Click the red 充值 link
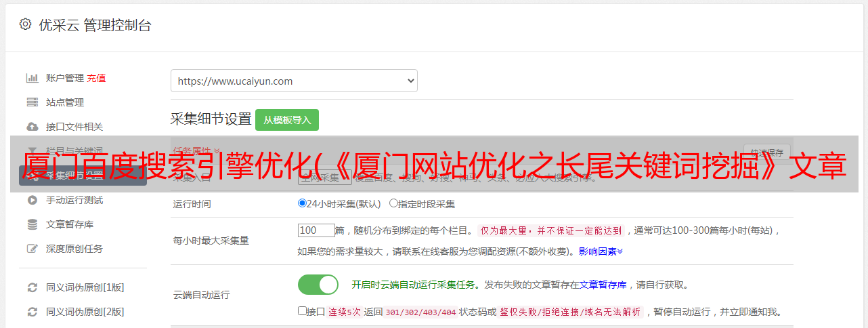Viewport: 868px width, 328px height. pyautogui.click(x=96, y=78)
